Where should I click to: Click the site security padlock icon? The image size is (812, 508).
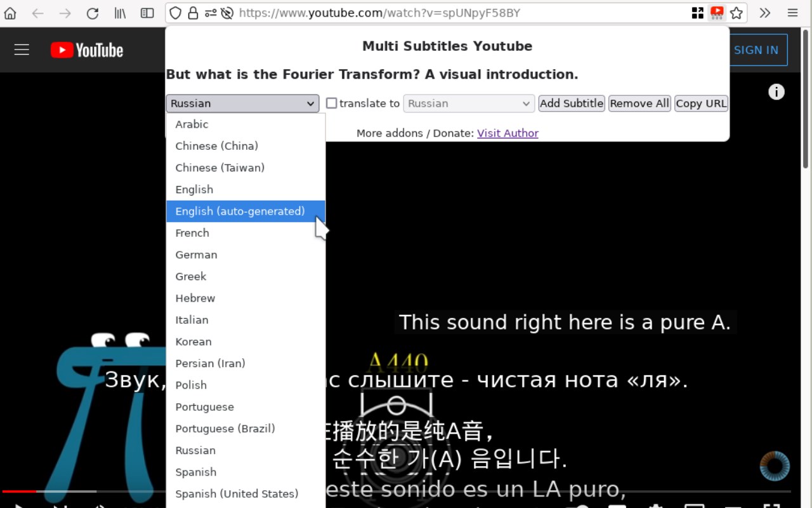coord(193,13)
